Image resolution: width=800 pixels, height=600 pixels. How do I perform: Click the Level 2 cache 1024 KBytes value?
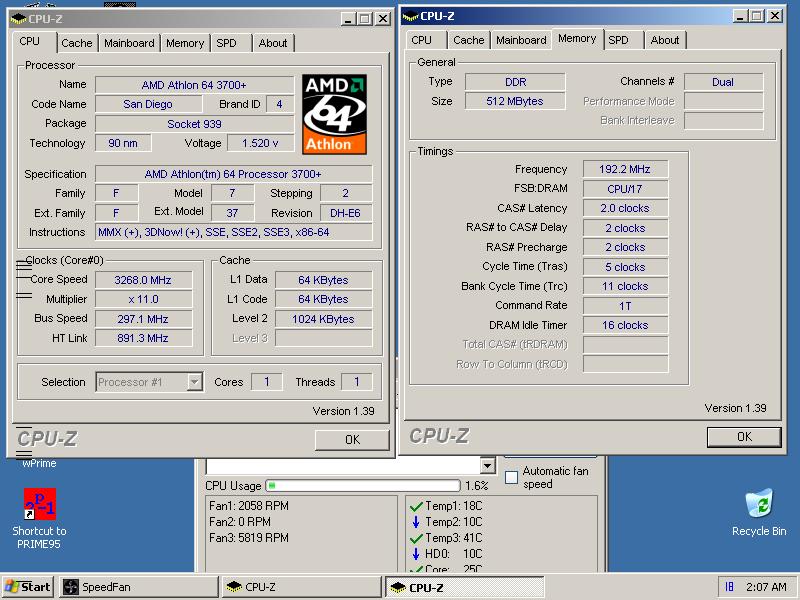323,319
